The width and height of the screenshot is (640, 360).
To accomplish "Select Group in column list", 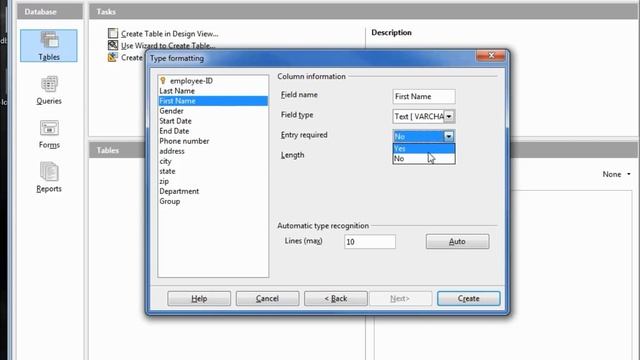I will coord(213,201).
